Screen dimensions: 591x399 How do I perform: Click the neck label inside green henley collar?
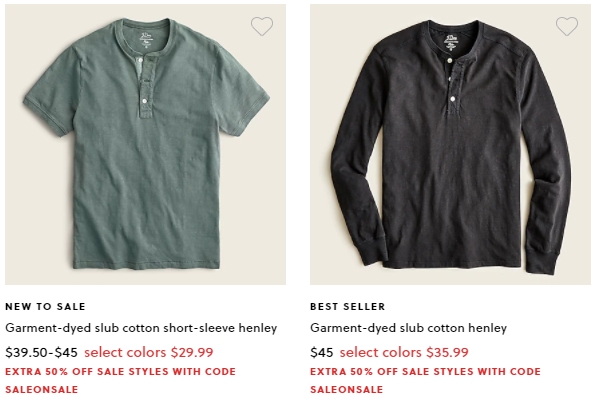146,40
